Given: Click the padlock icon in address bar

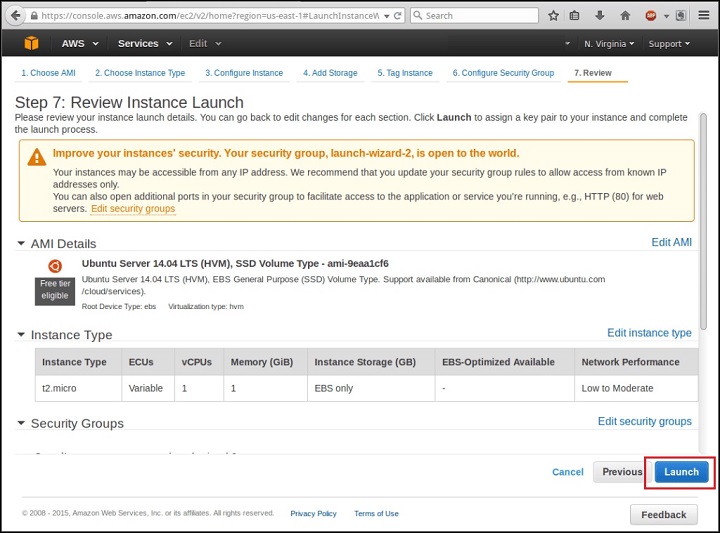Looking at the screenshot, I should (x=34, y=16).
